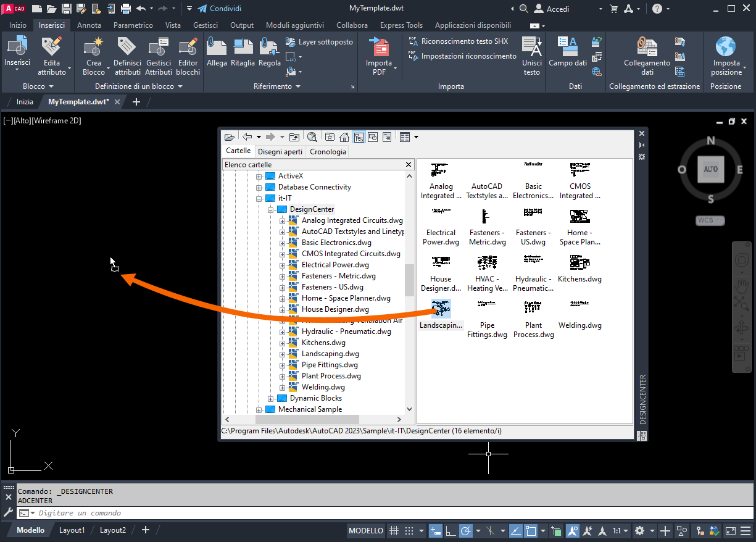Click the ALTO face of ViewCube
This screenshot has width=756, height=542.
(710, 169)
